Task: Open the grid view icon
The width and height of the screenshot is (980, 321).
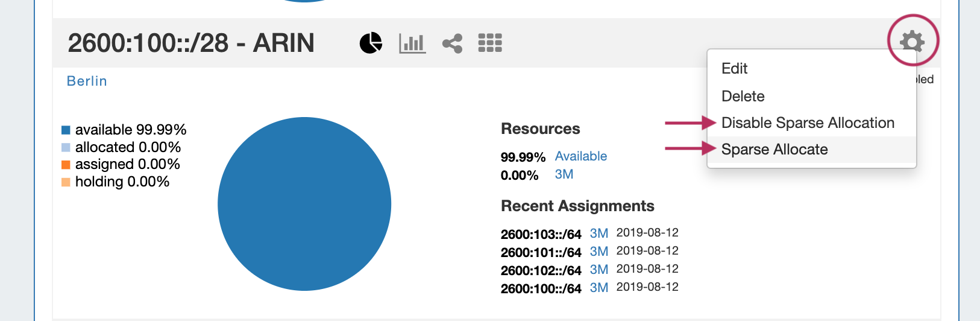Action: [x=490, y=43]
